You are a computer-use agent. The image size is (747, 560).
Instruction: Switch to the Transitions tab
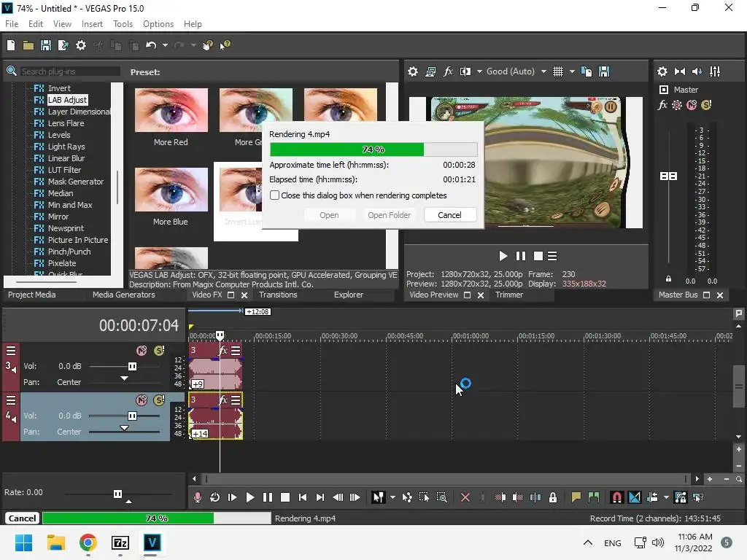point(278,295)
